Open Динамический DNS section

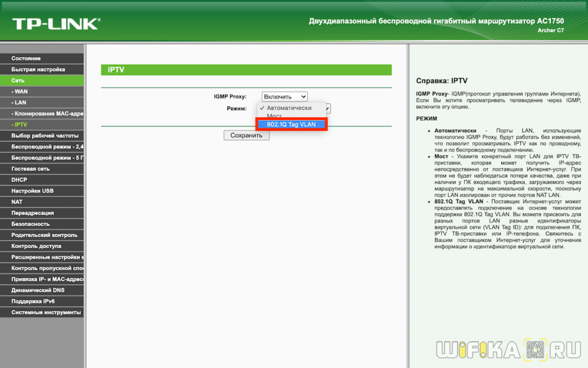tap(41, 290)
